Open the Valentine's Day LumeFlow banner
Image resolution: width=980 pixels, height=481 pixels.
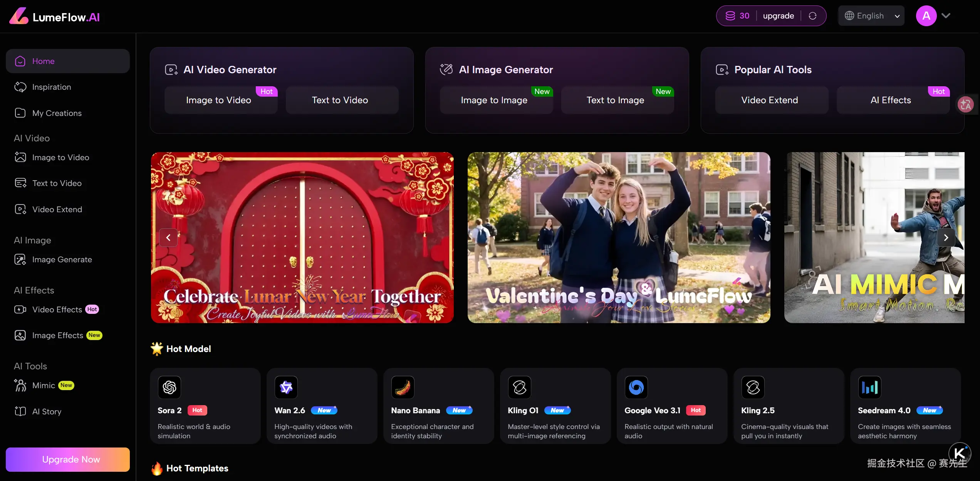click(619, 238)
